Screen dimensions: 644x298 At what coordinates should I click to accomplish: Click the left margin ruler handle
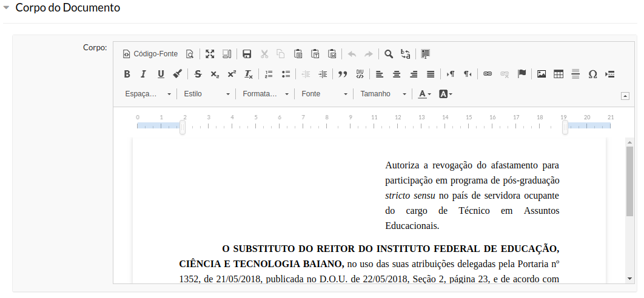click(183, 127)
